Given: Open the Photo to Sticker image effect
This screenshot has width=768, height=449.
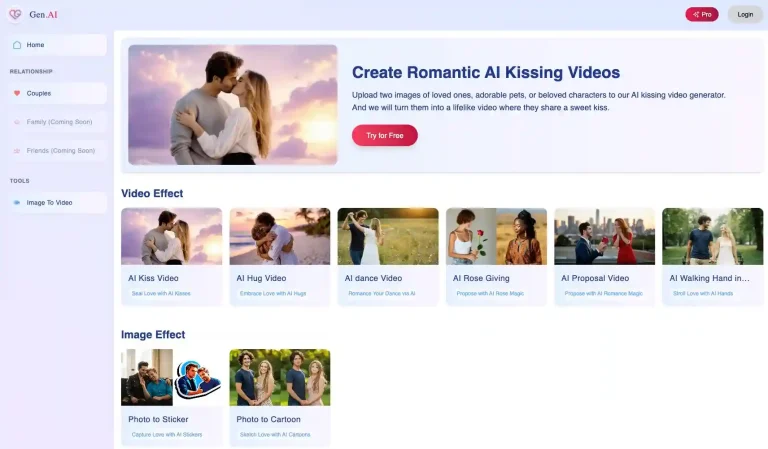Looking at the screenshot, I should pos(171,377).
